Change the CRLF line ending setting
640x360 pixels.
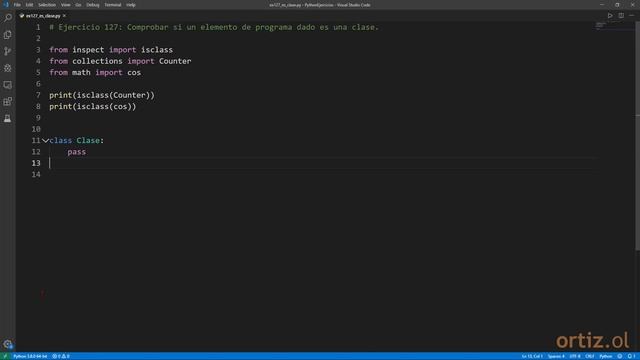coord(590,356)
